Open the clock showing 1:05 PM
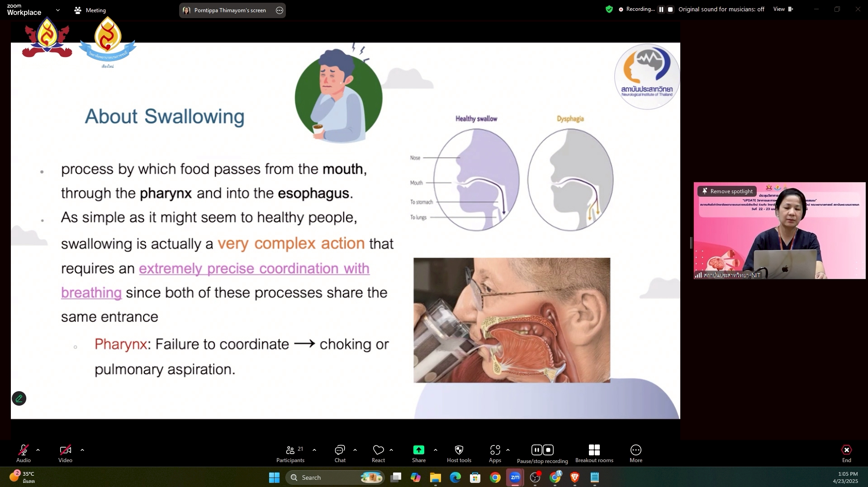The width and height of the screenshot is (868, 487). [x=845, y=478]
